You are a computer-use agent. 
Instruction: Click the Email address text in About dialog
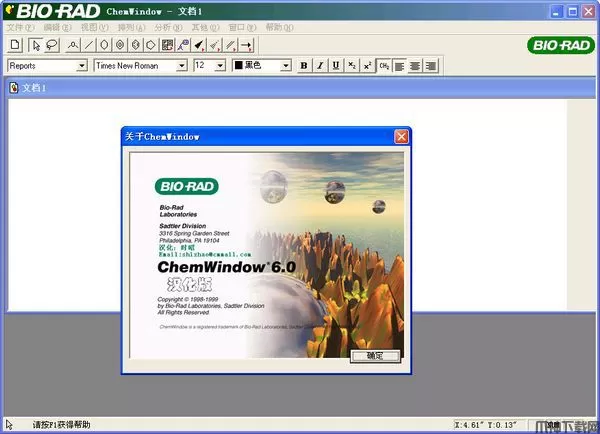tap(205, 254)
